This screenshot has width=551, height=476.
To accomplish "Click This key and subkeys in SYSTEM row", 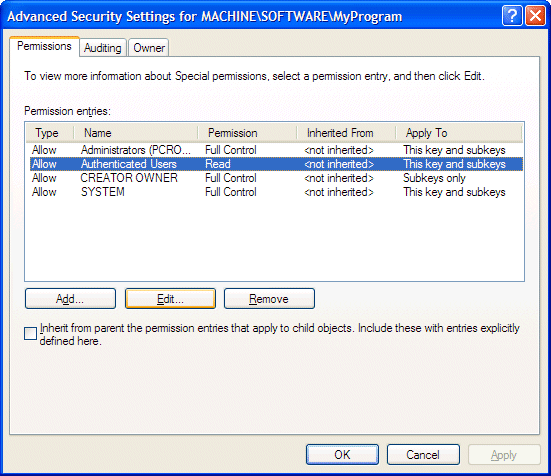I will click(x=454, y=192).
